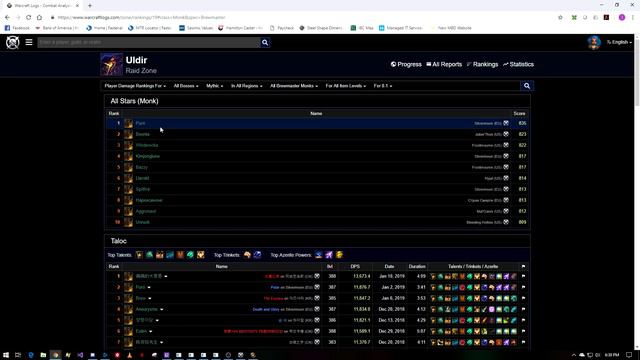This screenshot has width=640, height=360.
Task: Open the All Brewmaster Monks dropdown
Action: pyautogui.click(x=294, y=86)
